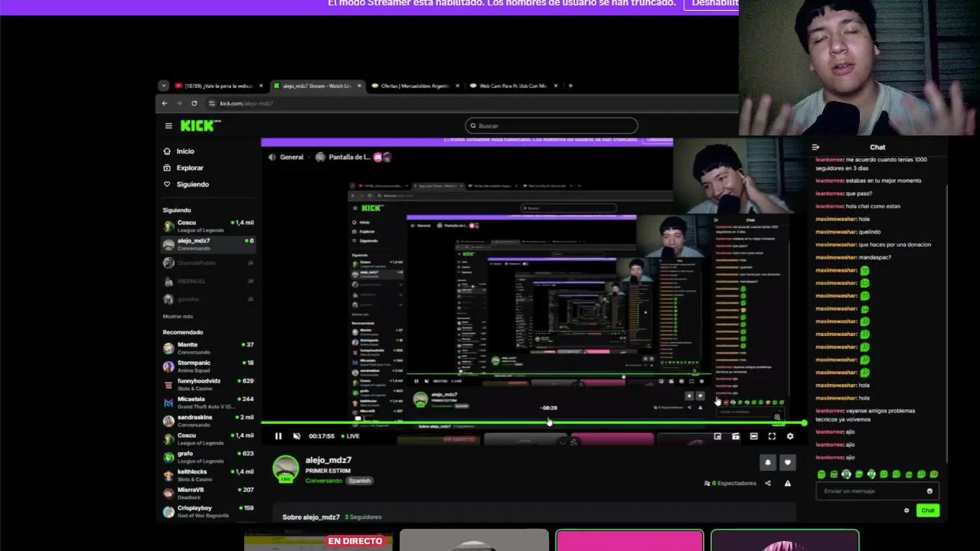The image size is (980, 551).
Task: Close the YouTube webcam video tab
Action: [260, 86]
